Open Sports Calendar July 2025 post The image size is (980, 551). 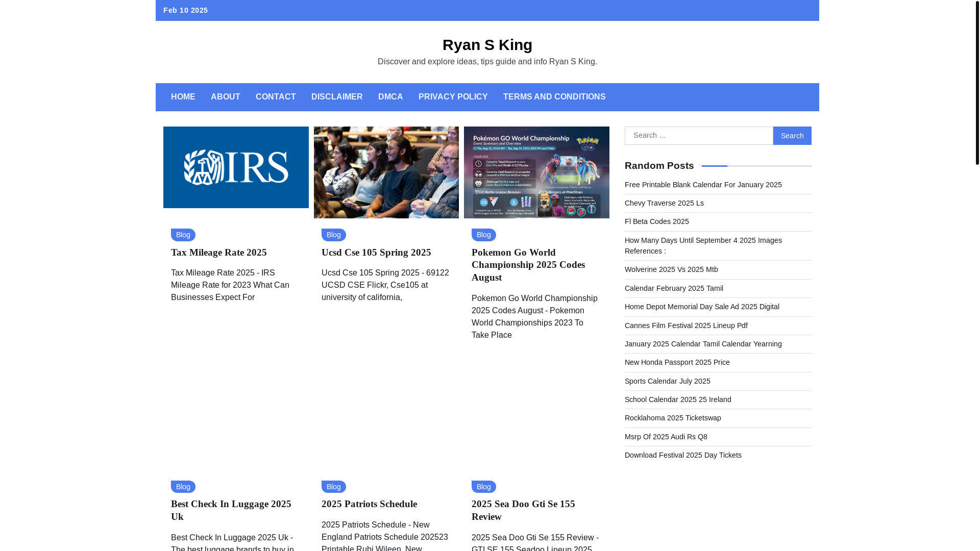[668, 381]
